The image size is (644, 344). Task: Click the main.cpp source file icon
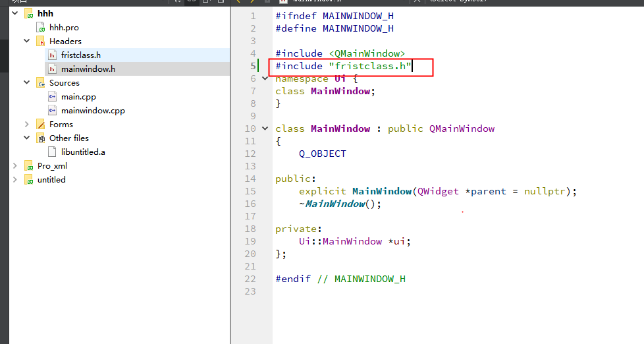coord(52,97)
